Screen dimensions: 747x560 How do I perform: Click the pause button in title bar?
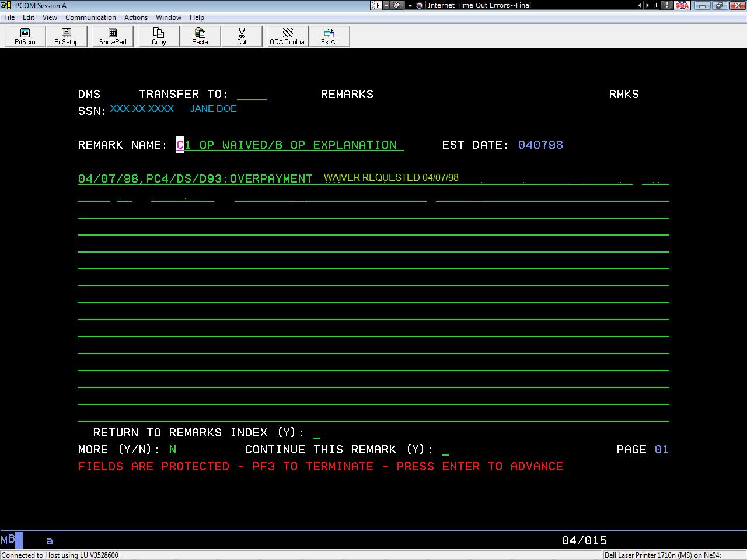655,5
